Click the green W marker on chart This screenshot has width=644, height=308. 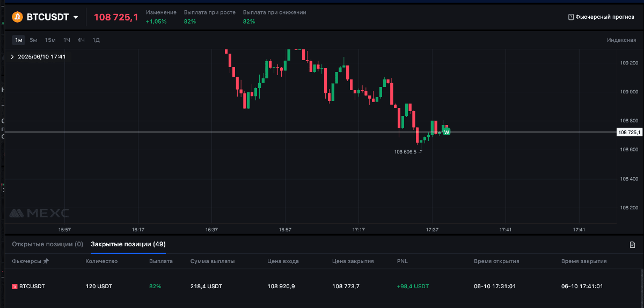447,131
